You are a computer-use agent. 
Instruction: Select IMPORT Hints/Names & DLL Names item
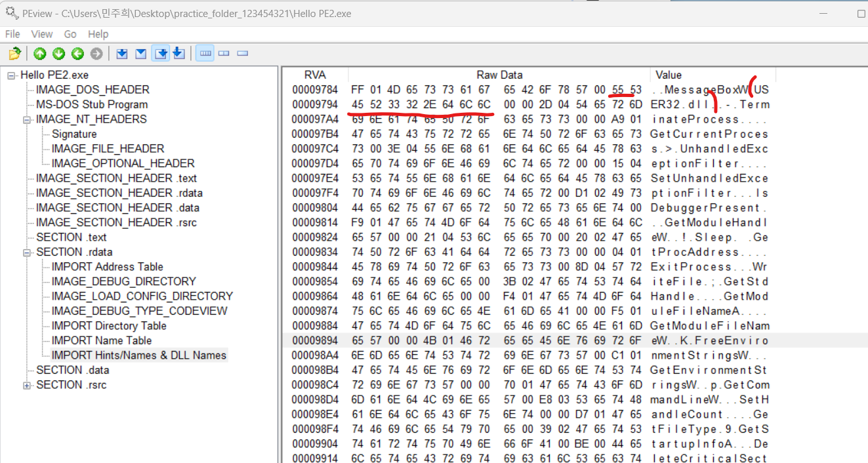coord(139,355)
